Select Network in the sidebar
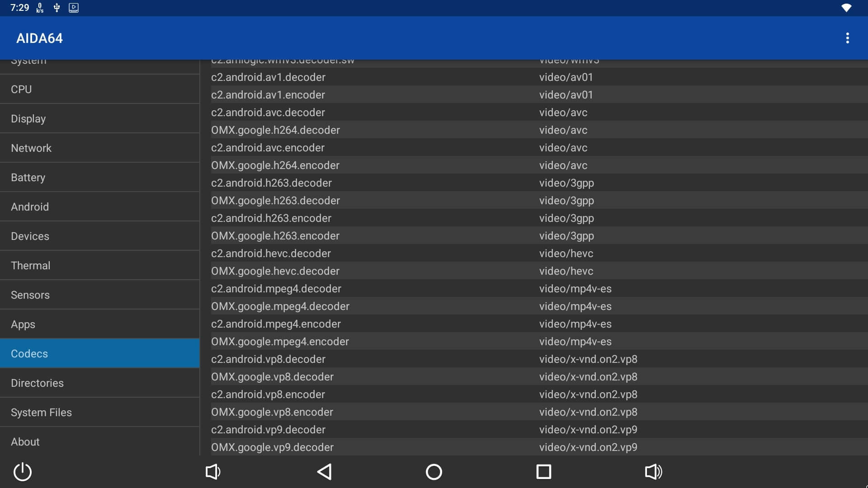This screenshot has width=868, height=488. click(x=99, y=148)
